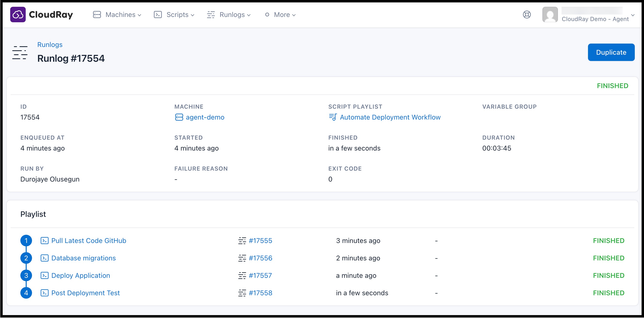This screenshot has height=318, width=644.
Task: Open the Runlogs menu
Action: (x=232, y=15)
